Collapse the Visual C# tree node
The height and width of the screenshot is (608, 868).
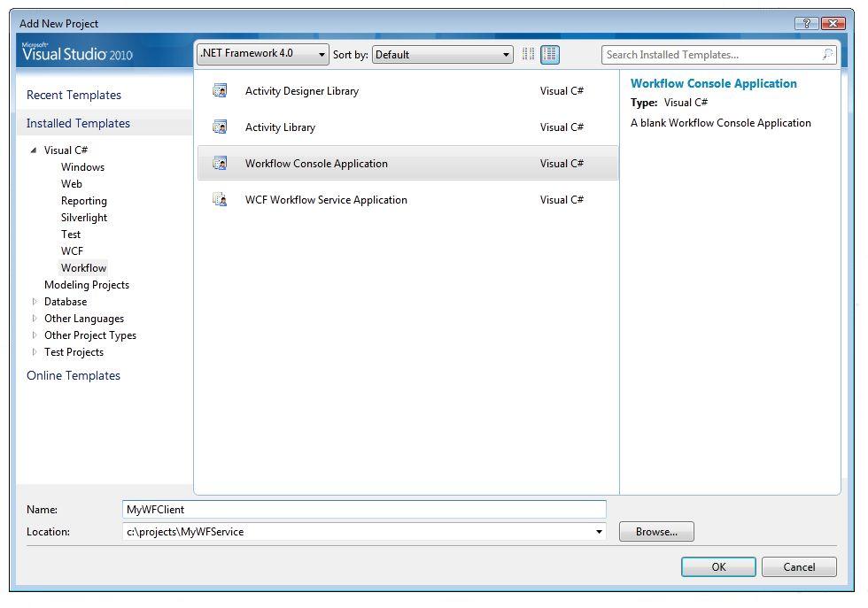click(34, 150)
